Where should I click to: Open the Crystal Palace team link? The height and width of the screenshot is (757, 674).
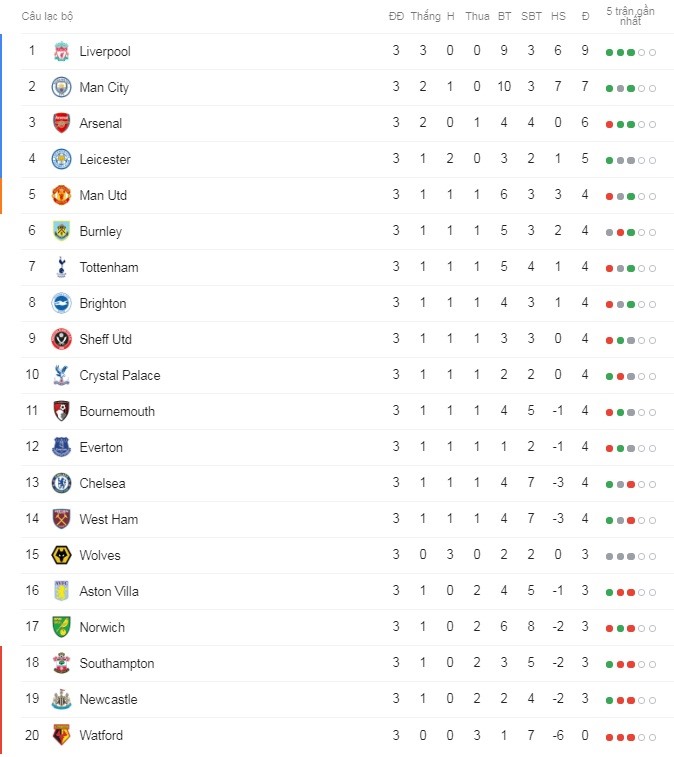120,376
